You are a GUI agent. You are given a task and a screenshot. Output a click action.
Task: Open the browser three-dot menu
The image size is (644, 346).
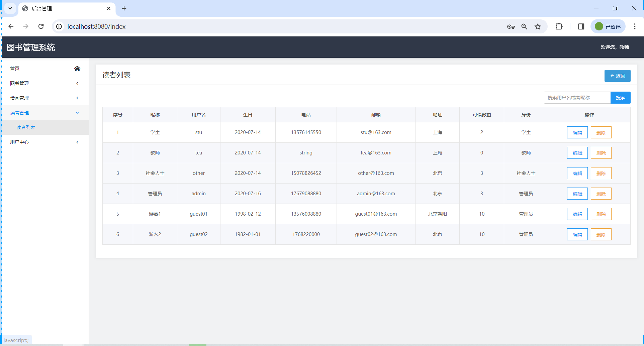coord(635,26)
